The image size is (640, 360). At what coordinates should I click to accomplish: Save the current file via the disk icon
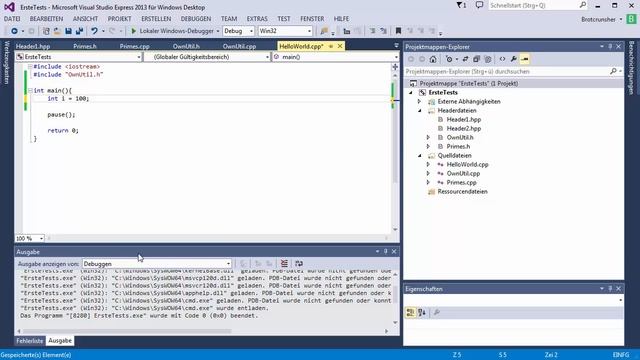[x=68, y=31]
